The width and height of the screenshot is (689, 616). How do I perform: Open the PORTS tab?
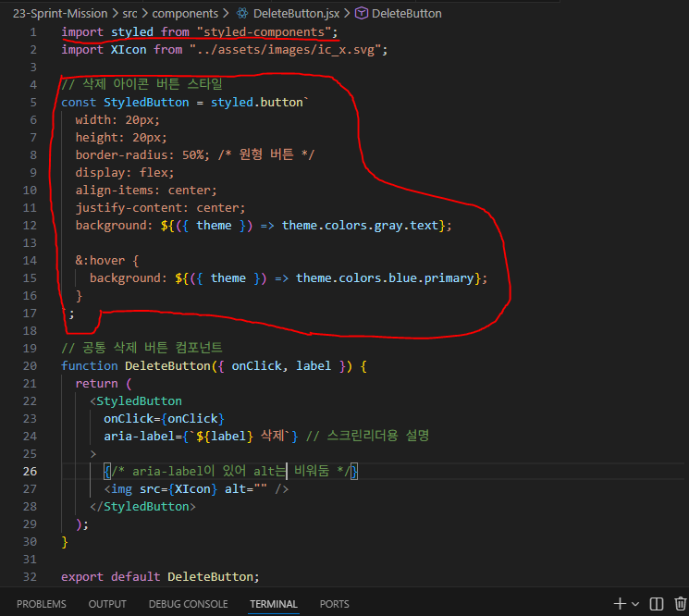point(335,604)
